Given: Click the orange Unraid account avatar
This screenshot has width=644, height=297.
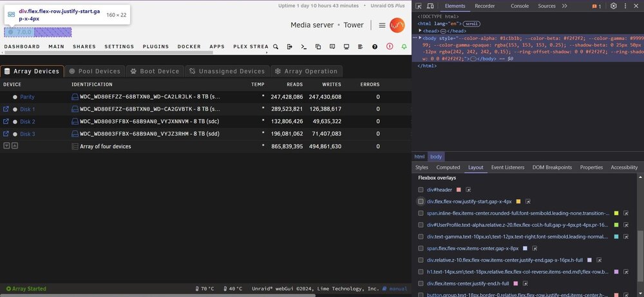Looking at the screenshot, I should pos(397,25).
